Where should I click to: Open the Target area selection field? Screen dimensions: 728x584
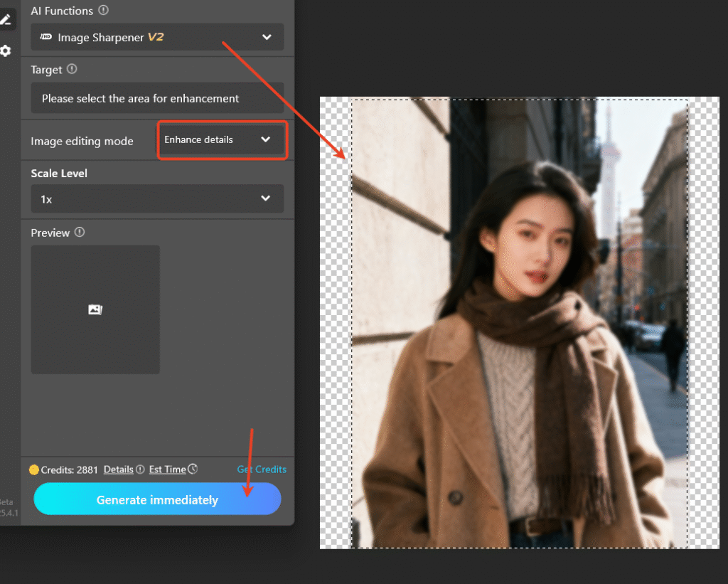click(156, 98)
